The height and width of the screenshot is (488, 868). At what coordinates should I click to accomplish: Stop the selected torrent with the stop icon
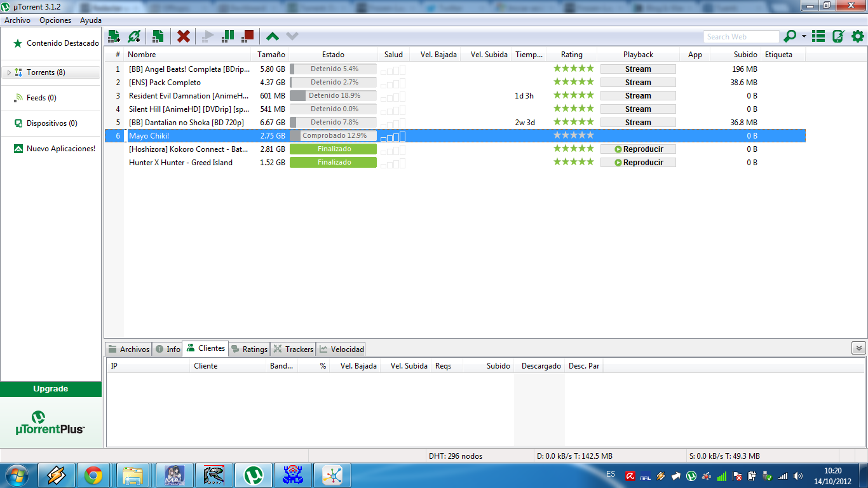[247, 36]
